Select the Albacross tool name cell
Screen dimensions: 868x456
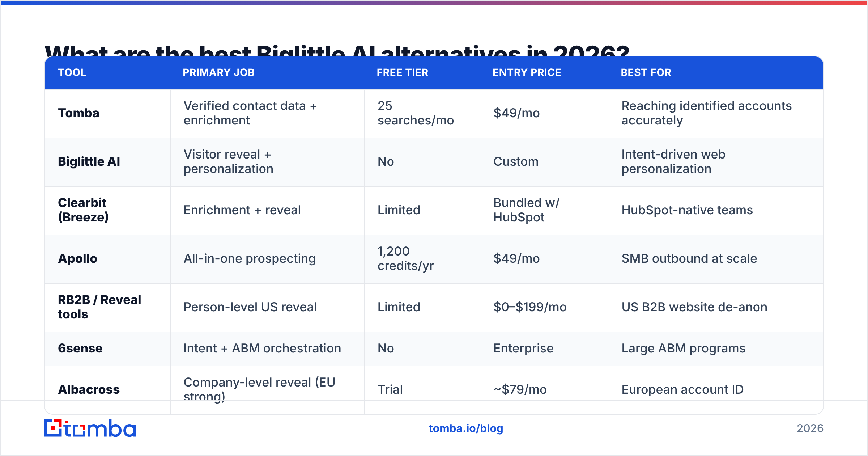[107, 389]
